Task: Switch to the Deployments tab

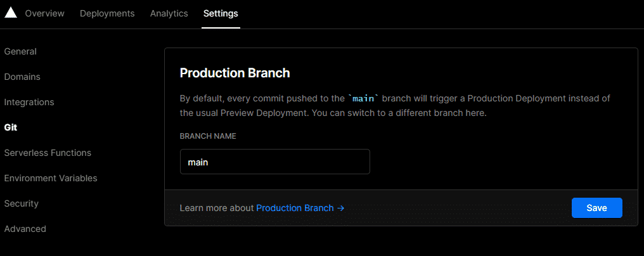Action: point(107,13)
